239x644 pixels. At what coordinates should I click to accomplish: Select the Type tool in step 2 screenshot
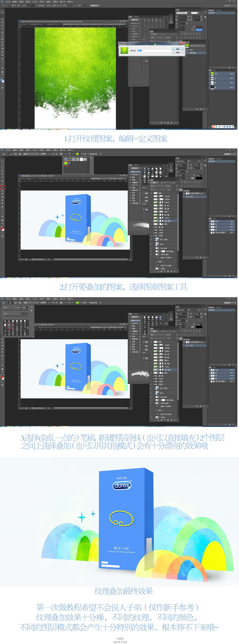(x=2, y=210)
